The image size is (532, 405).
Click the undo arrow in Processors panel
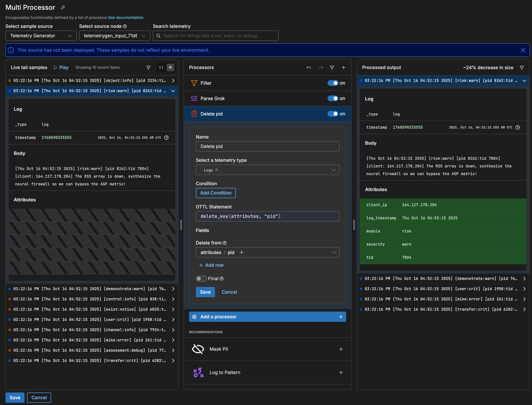click(x=309, y=67)
